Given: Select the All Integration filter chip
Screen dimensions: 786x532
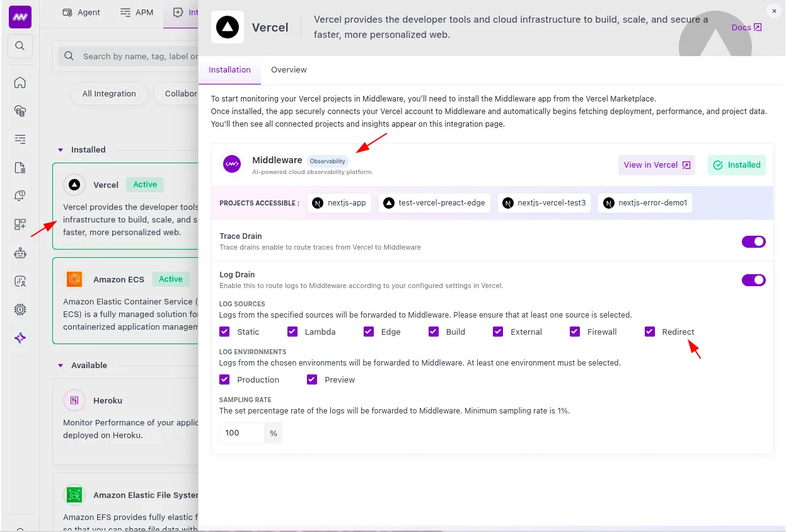Looking at the screenshot, I should pyautogui.click(x=109, y=94).
